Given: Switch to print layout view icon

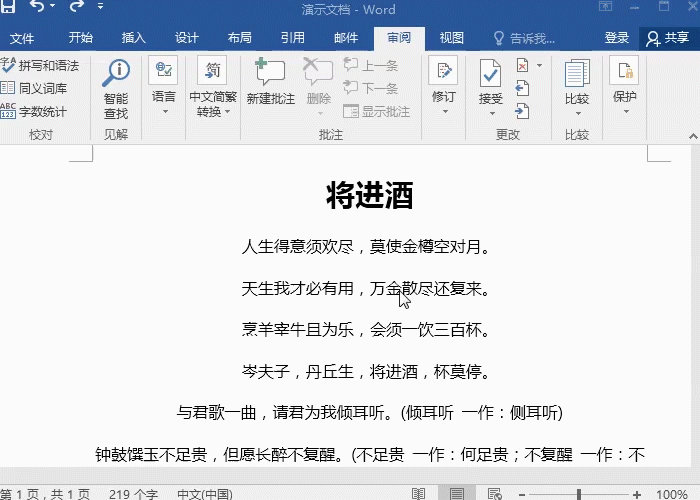Looking at the screenshot, I should coord(456,494).
